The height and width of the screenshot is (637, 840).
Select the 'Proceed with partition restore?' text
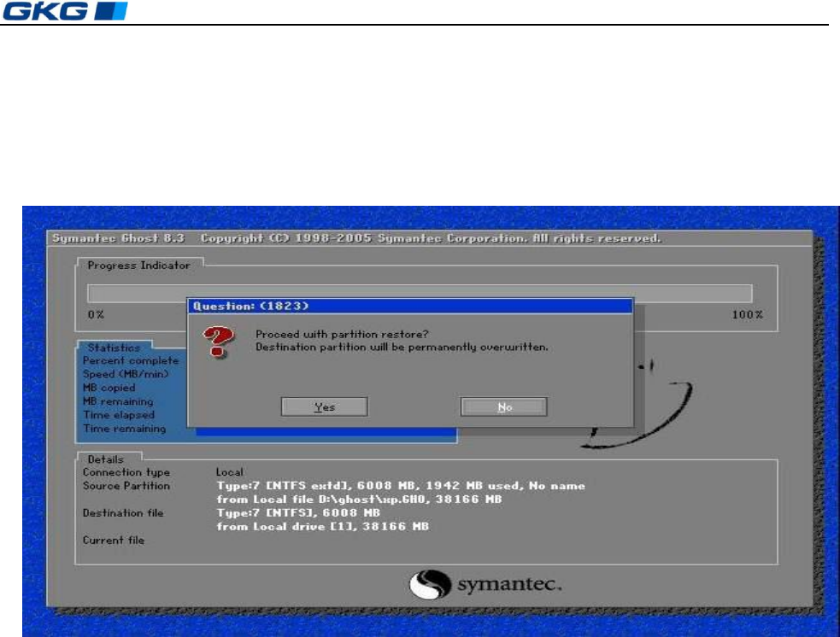coord(342,334)
